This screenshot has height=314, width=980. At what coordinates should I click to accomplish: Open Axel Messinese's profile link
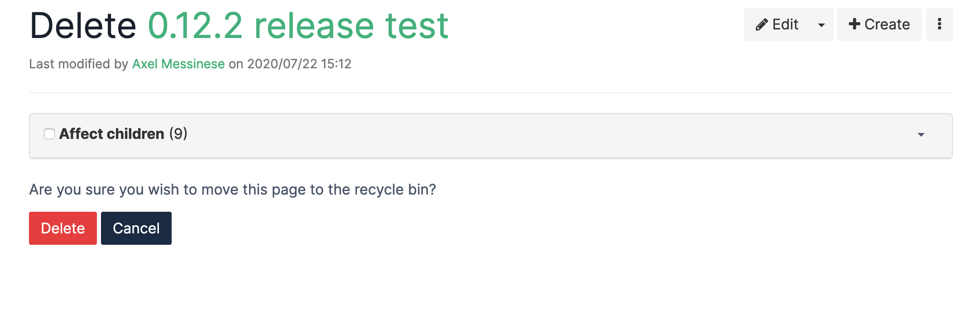[178, 64]
